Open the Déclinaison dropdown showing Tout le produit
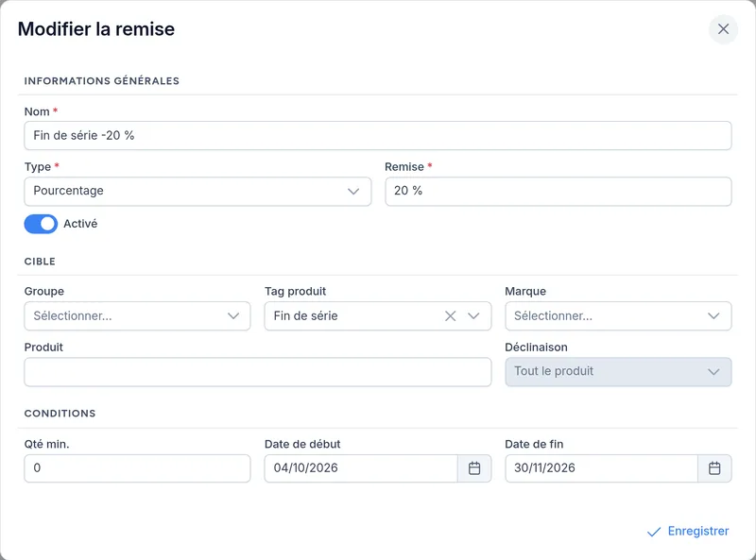This screenshot has width=756, height=560. [618, 371]
